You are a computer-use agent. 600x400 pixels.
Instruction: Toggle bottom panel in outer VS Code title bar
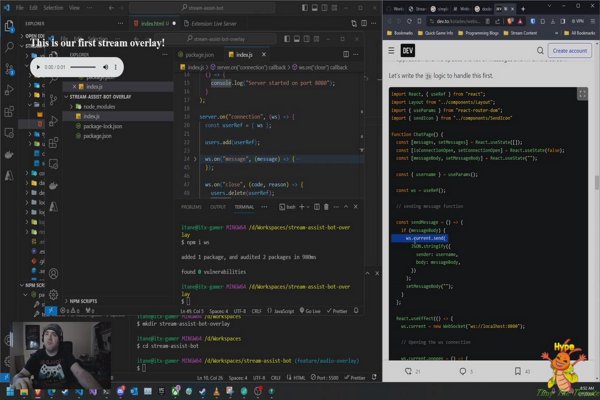tap(315, 8)
